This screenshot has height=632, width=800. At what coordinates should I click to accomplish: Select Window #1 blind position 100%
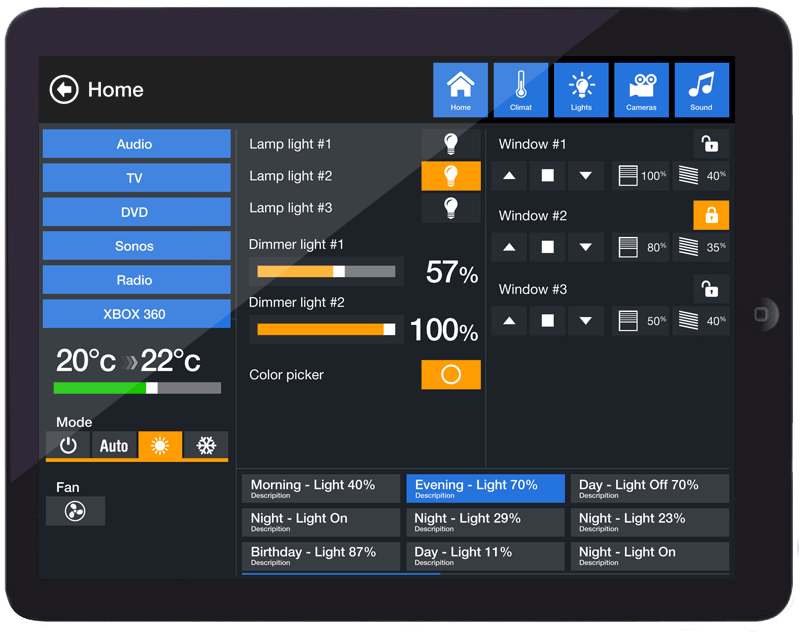coord(640,176)
